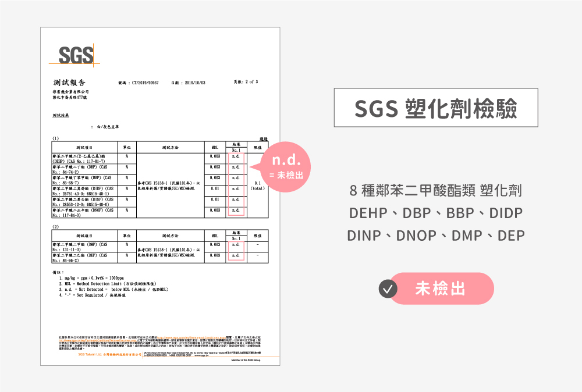
Task: Click 'Member of the SGS Group' footer text
Action: (x=246, y=360)
